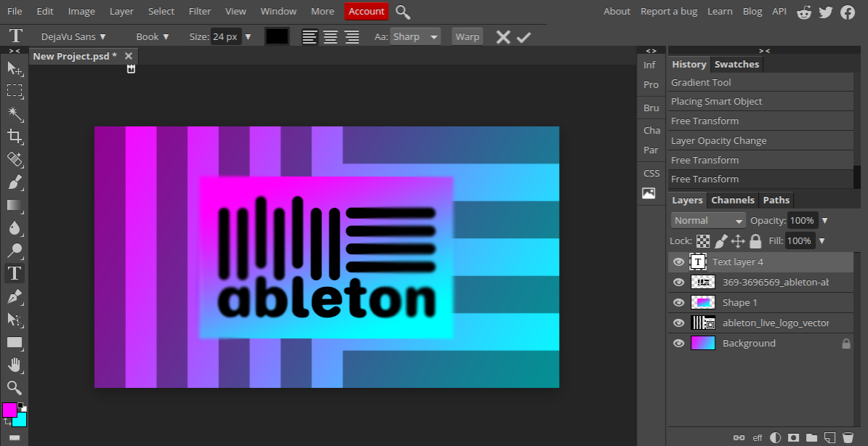
Task: Select the Zoom tool in the left toolbar
Action: coord(15,388)
